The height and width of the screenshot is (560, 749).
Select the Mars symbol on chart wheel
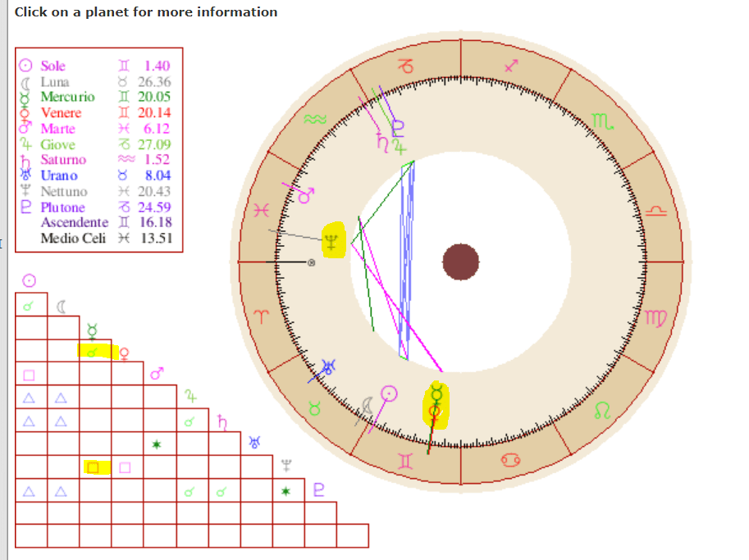(x=306, y=197)
